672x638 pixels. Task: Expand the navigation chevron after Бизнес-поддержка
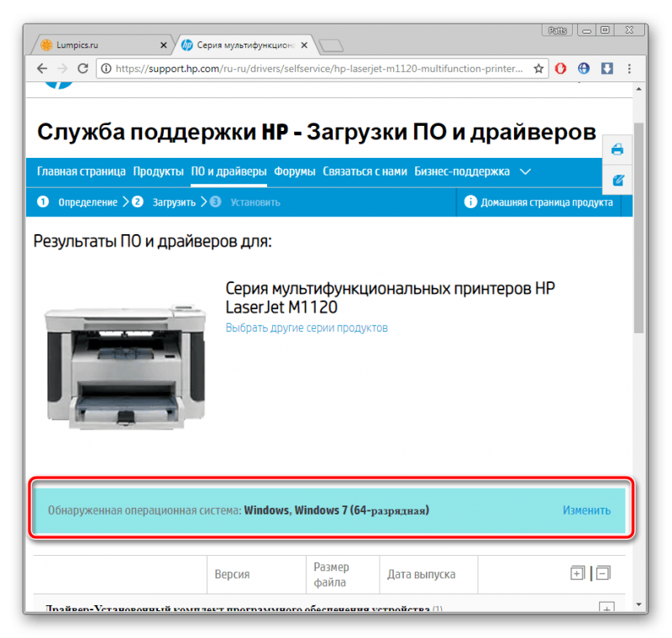pyautogui.click(x=525, y=172)
